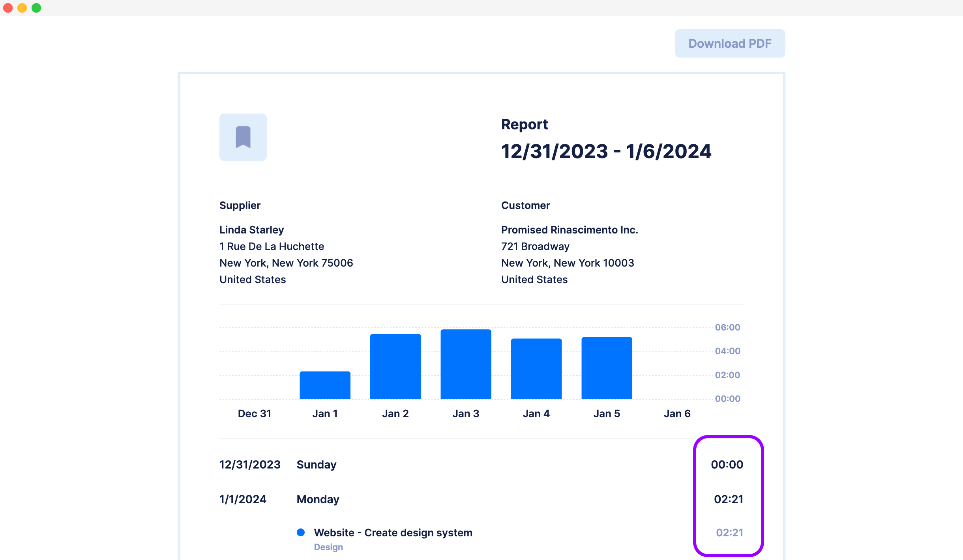963x560 pixels.
Task: Select the name Linda Starley
Action: pyautogui.click(x=252, y=230)
